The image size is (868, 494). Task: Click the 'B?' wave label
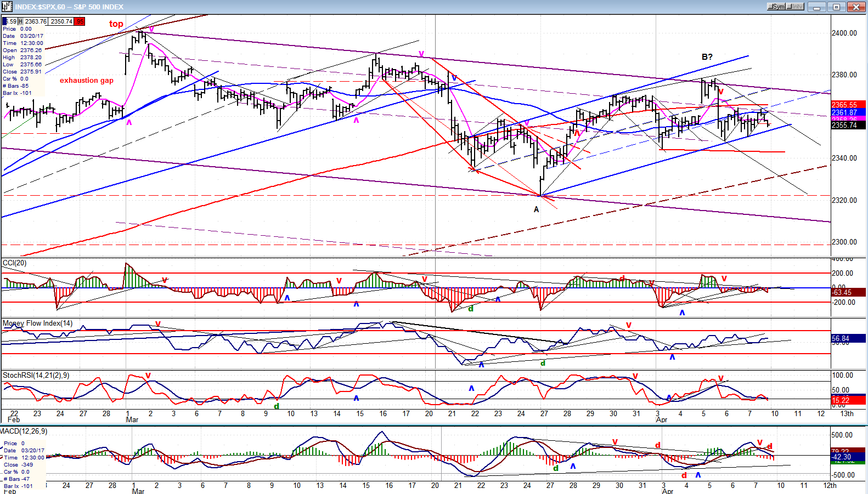point(707,57)
